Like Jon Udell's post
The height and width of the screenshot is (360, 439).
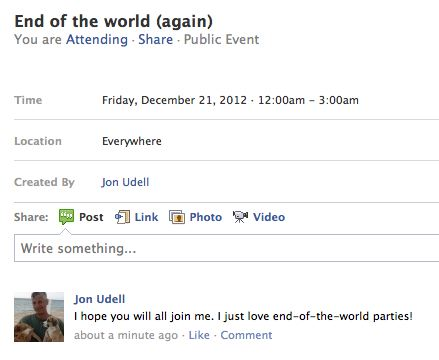click(199, 335)
